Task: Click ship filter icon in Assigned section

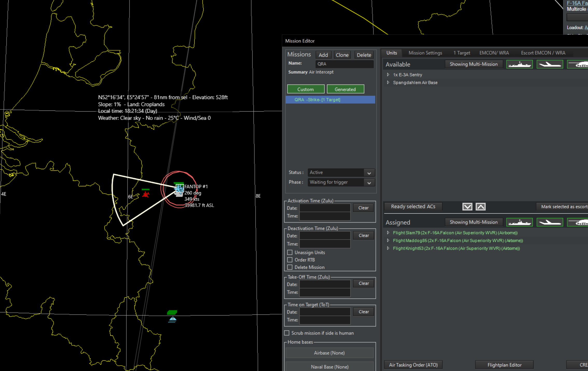Action: (x=519, y=222)
